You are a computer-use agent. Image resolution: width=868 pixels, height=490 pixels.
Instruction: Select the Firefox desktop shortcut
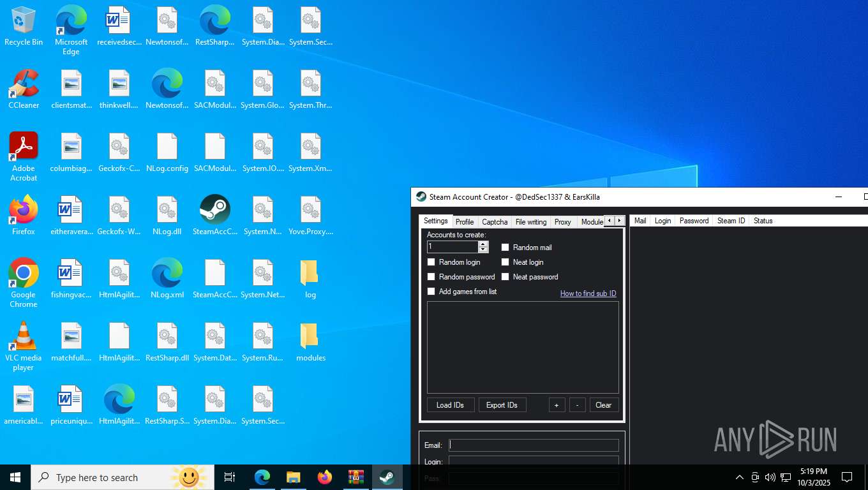tap(24, 216)
